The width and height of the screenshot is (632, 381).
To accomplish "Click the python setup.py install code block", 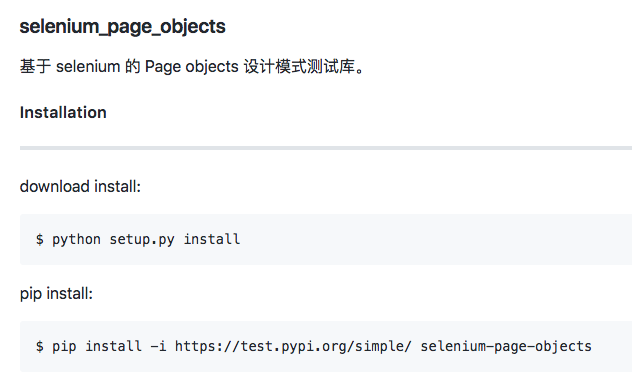I will click(326, 239).
